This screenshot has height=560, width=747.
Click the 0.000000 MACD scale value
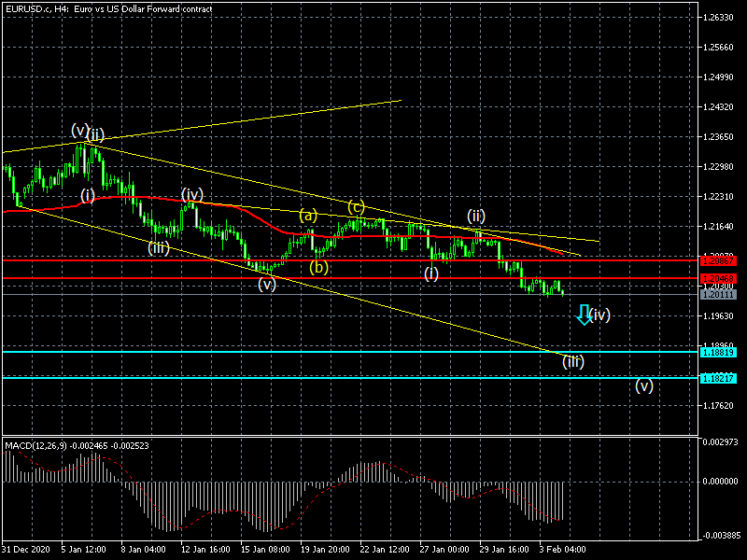[720, 482]
